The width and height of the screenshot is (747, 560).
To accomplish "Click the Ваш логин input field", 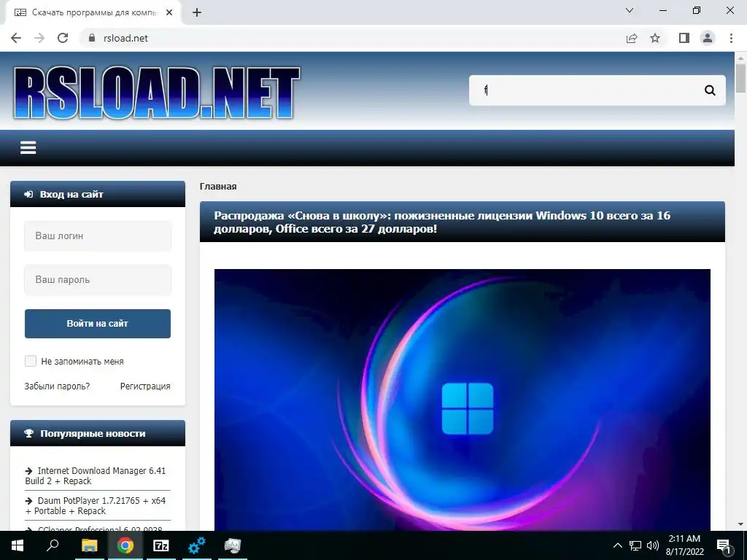I will (x=98, y=236).
